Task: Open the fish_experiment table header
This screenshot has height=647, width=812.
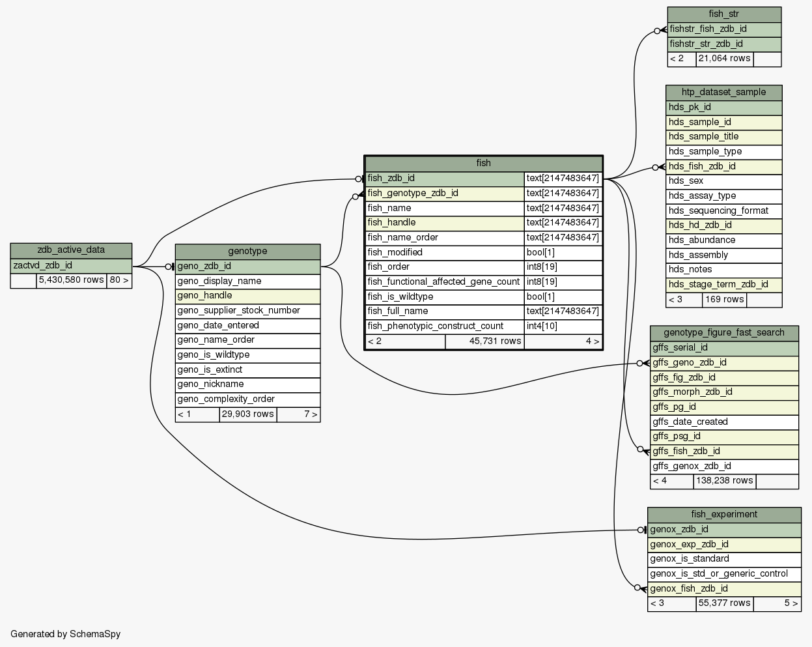Action: 724,515
